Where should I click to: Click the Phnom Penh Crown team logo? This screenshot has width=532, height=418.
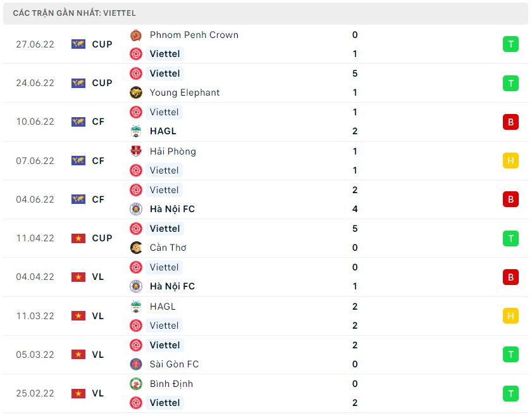(x=136, y=35)
